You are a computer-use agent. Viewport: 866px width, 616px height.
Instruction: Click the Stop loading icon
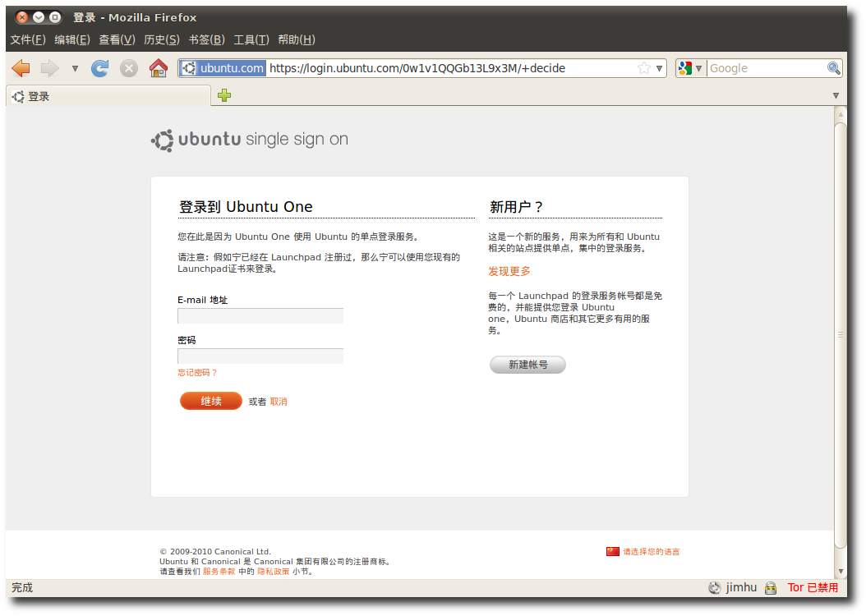129,68
